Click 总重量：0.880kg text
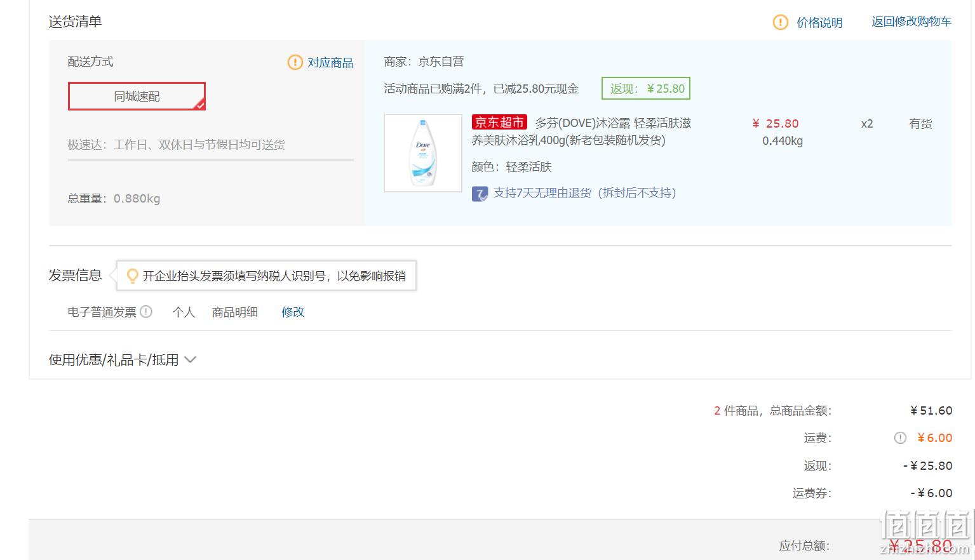Screen dimensions: 975x560 pos(114,199)
